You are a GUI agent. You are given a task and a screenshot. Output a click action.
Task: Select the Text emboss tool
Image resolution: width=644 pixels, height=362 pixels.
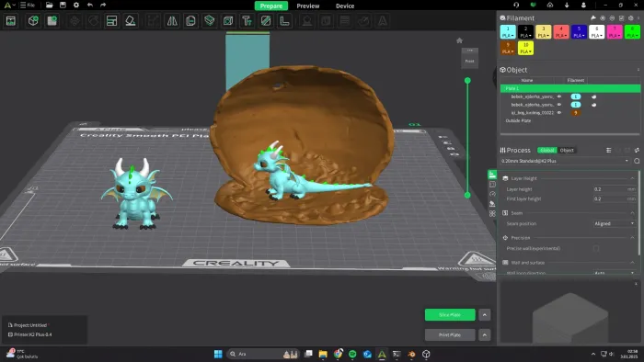click(247, 21)
